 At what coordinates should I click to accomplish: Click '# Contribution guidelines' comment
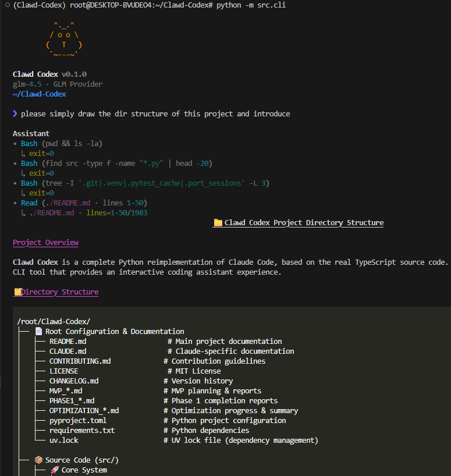click(x=215, y=361)
